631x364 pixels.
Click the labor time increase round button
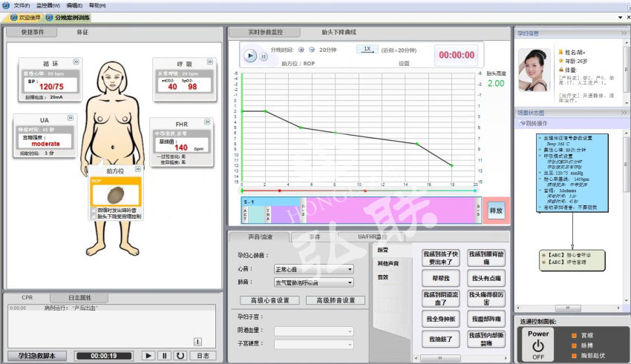301,50
